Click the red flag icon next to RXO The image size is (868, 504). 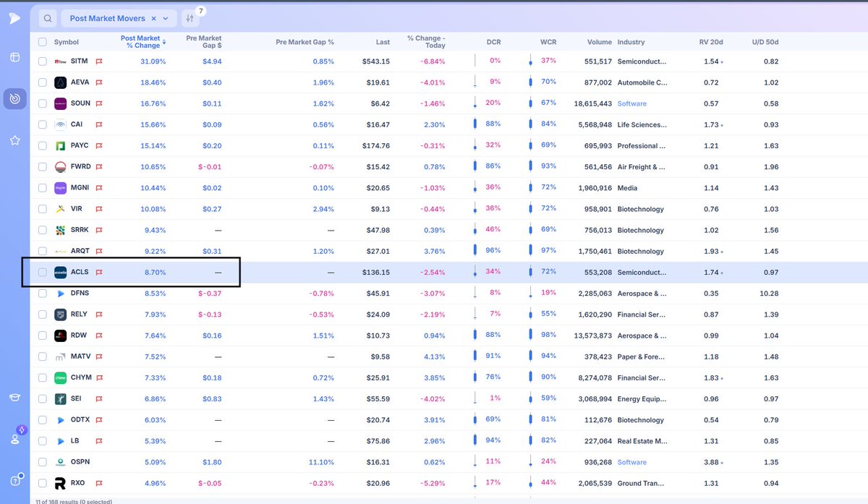(99, 483)
